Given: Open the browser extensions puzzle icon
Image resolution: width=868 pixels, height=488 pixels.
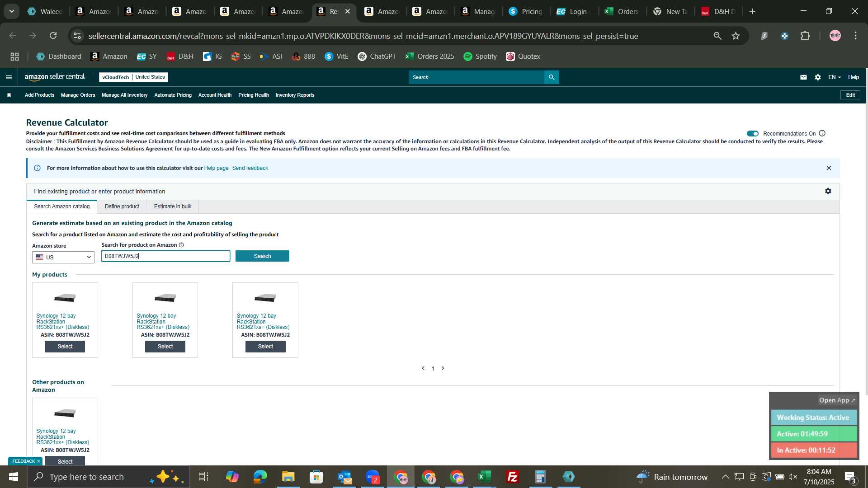Looking at the screenshot, I should point(805,36).
